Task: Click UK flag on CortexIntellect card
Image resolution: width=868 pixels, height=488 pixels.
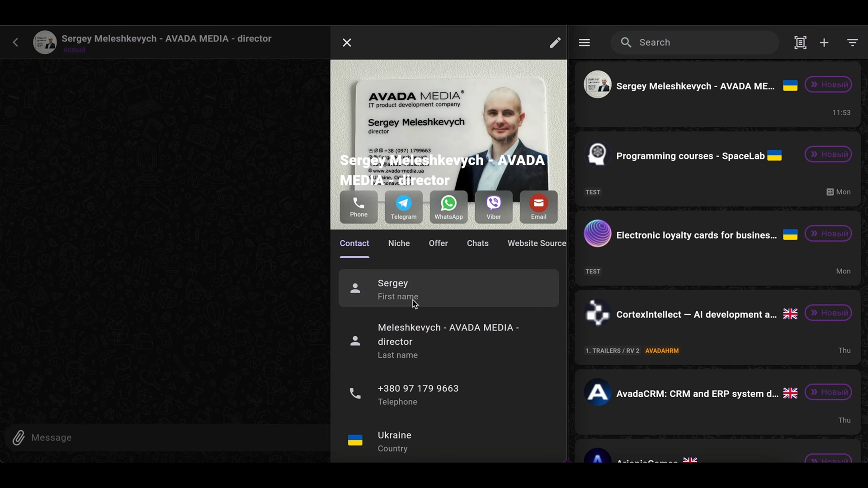Action: pyautogui.click(x=790, y=314)
